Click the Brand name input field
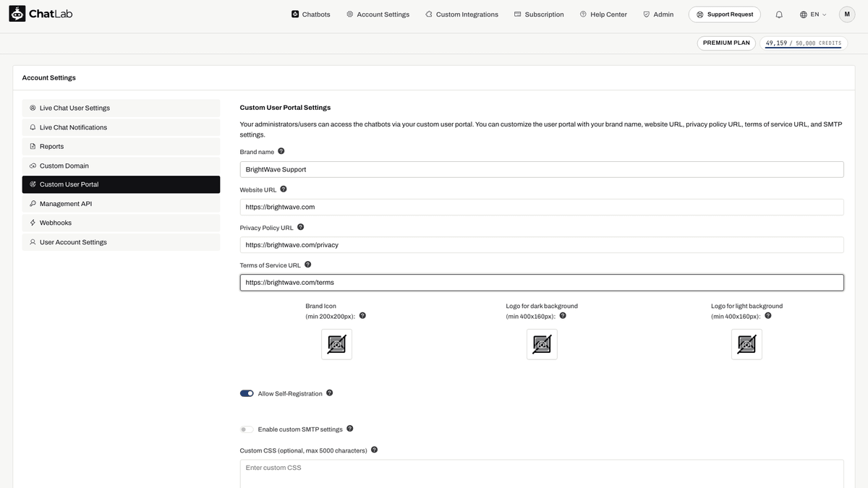This screenshot has height=488, width=868. (x=542, y=169)
